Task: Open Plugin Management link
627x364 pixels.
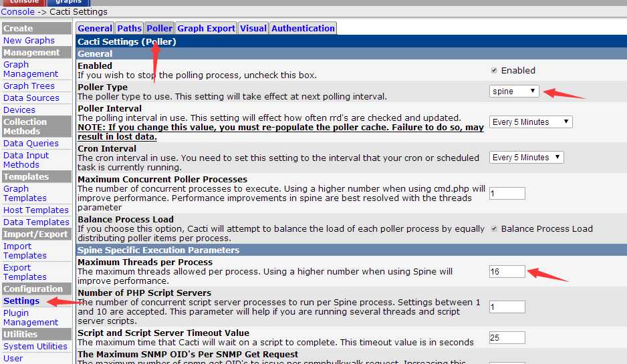Action: [30, 318]
